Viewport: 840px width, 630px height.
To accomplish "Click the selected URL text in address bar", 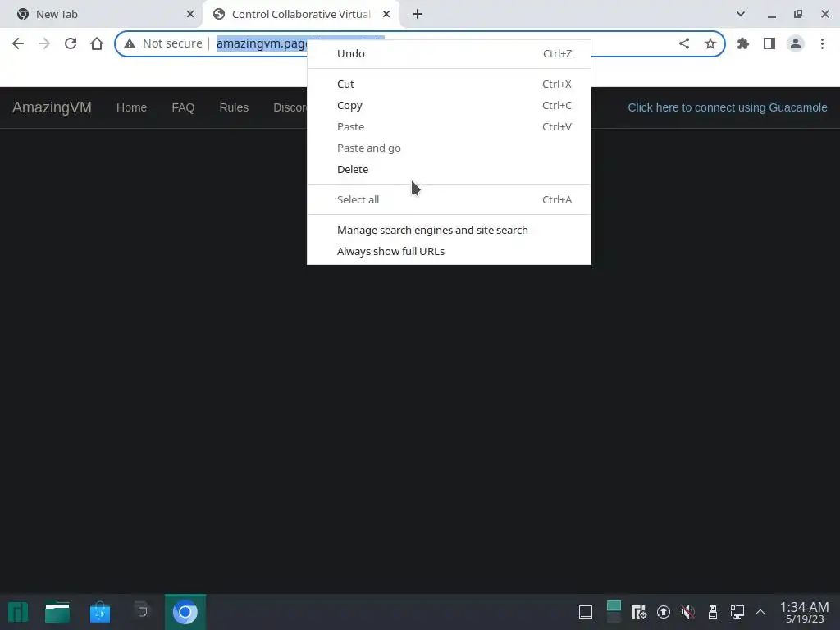I will (x=262, y=43).
